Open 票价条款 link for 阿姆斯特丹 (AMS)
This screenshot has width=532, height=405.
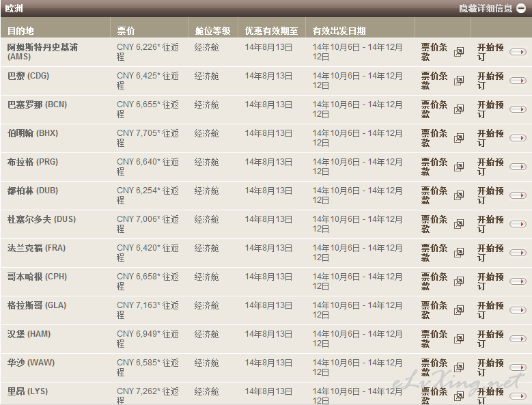[x=434, y=52]
